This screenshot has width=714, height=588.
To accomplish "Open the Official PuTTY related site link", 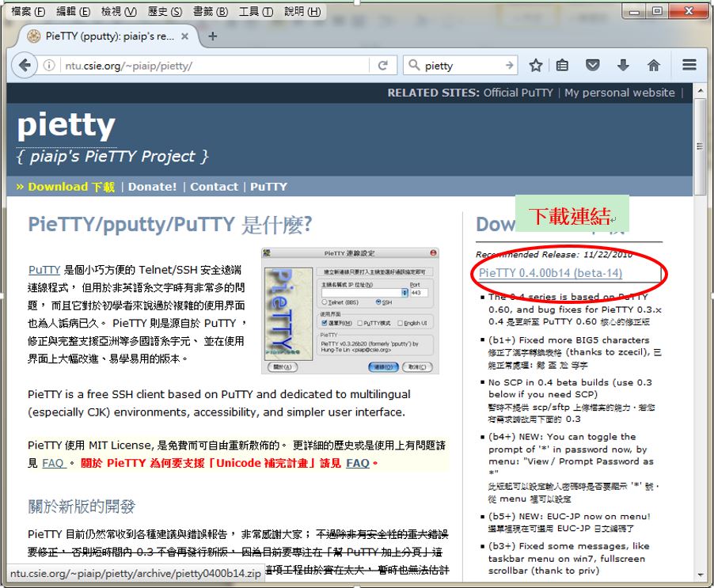I will (518, 93).
